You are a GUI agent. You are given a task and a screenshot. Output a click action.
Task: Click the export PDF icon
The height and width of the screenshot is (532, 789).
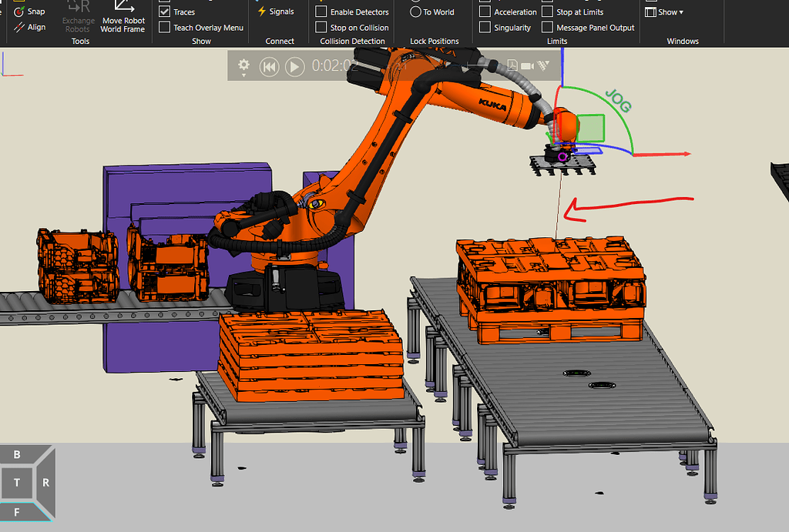[x=512, y=65]
